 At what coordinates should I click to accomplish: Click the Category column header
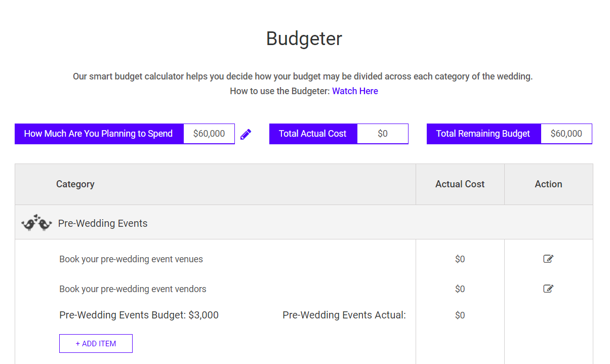(x=75, y=184)
